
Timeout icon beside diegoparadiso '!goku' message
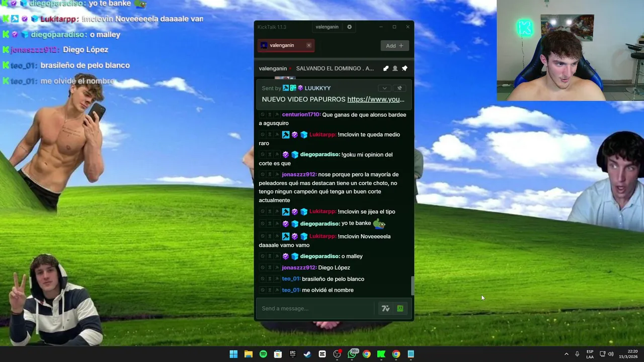coord(270,155)
